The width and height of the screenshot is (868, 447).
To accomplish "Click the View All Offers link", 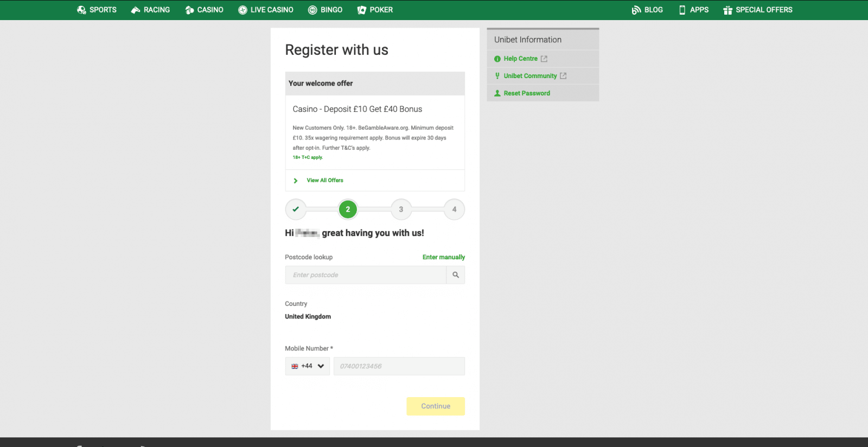I will [x=325, y=180].
